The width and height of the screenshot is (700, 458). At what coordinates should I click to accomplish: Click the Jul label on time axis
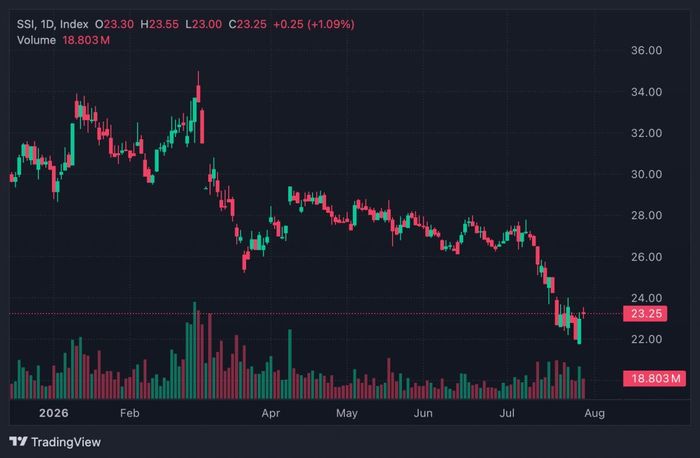[507, 413]
